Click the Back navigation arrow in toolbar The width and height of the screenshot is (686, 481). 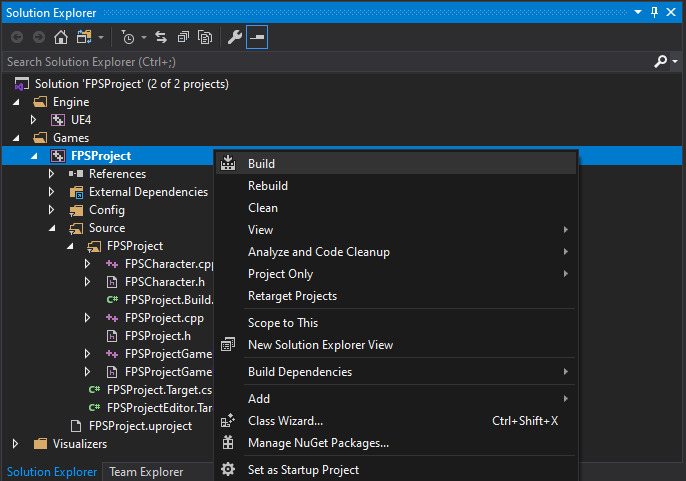(17, 37)
